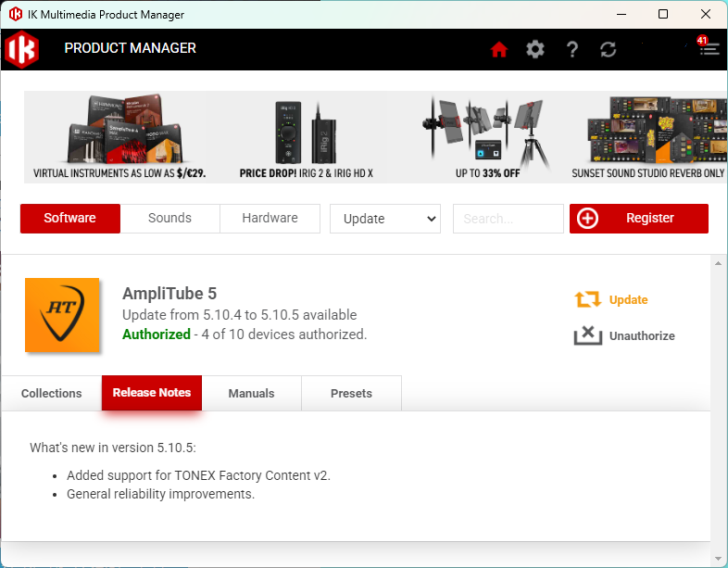This screenshot has width=728, height=568.
Task: Select the Software tab
Action: 70,219
